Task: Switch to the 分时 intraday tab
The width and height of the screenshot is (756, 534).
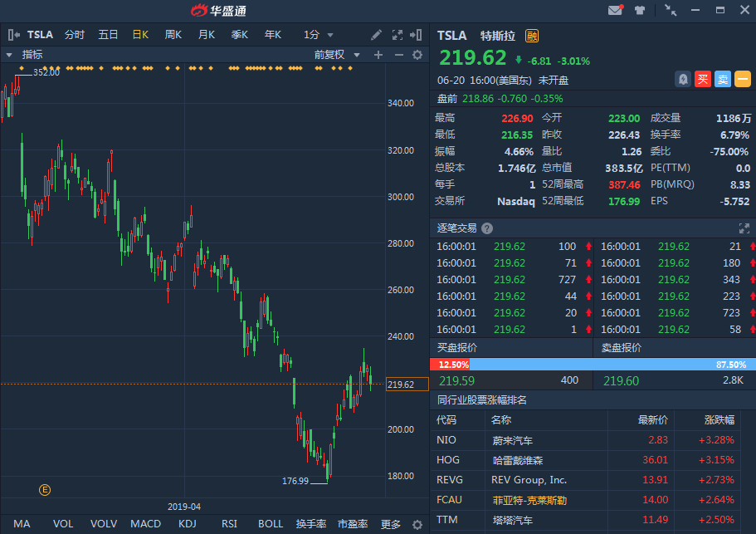Action: coord(75,35)
